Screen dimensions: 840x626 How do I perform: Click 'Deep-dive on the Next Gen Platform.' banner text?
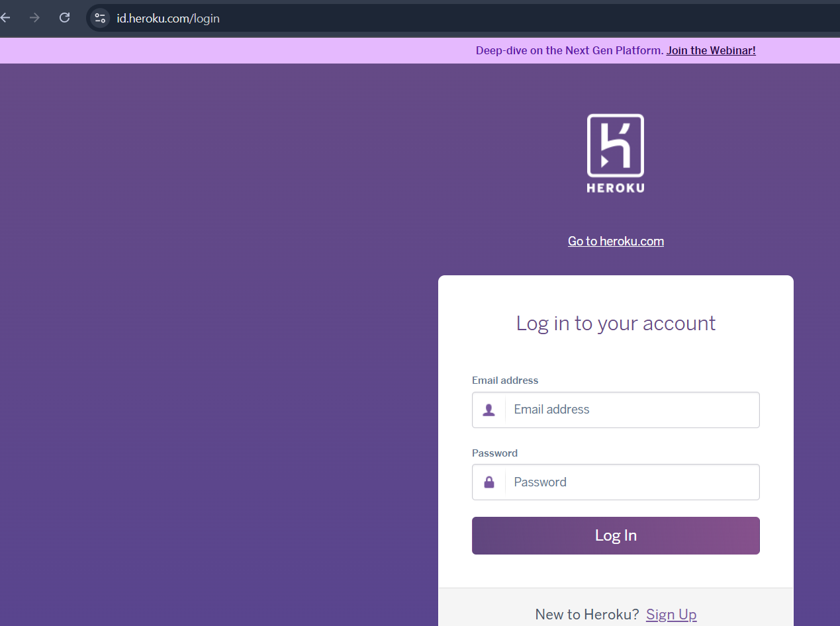point(570,50)
